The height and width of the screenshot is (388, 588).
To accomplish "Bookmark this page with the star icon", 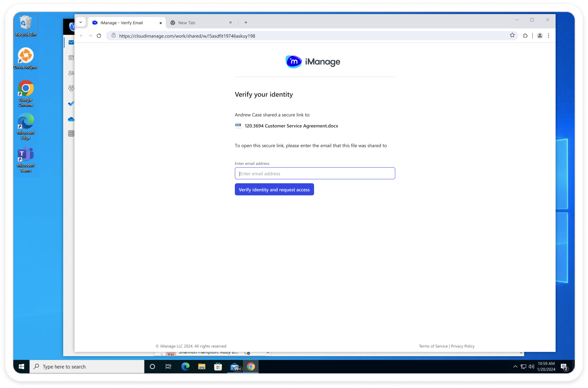I will [x=512, y=35].
